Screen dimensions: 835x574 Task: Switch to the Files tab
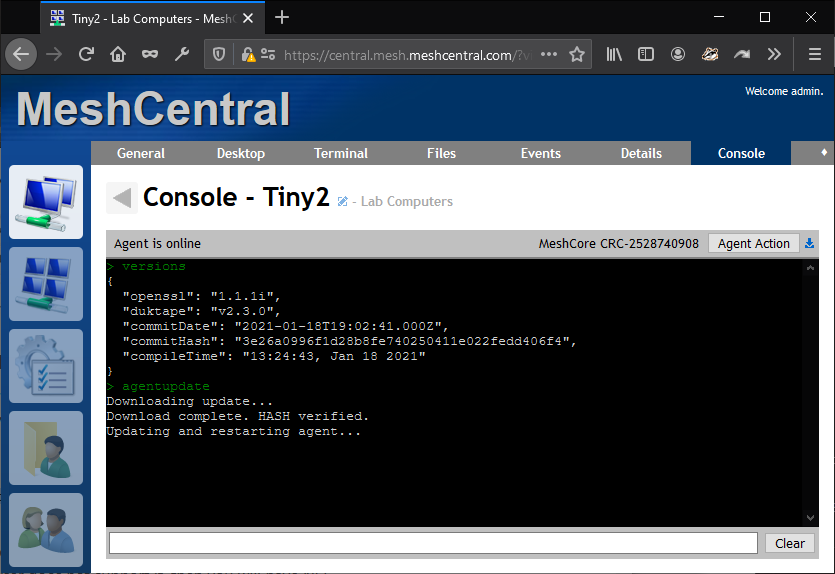[441, 153]
